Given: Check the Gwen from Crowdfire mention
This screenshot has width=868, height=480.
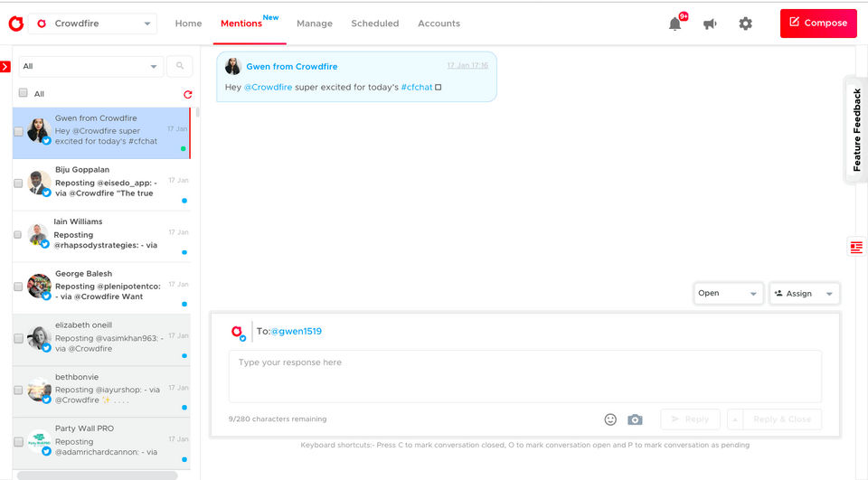Looking at the screenshot, I should (18, 132).
